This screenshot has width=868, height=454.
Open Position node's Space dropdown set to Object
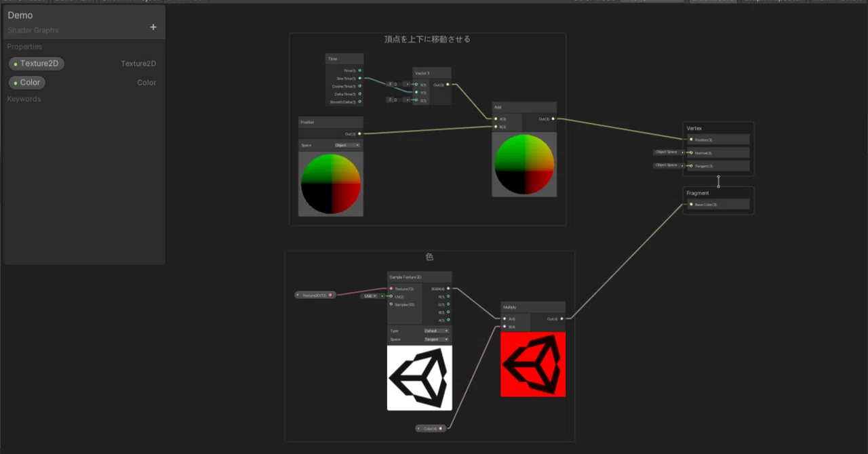tap(347, 145)
